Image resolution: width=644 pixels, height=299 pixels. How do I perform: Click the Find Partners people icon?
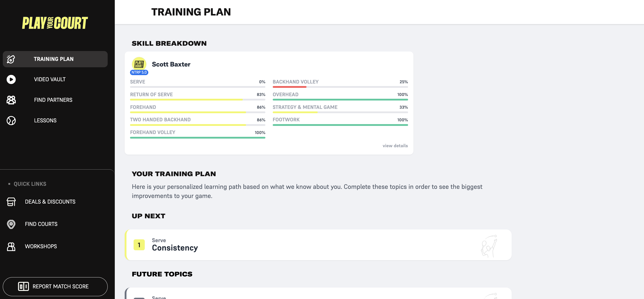tap(11, 100)
